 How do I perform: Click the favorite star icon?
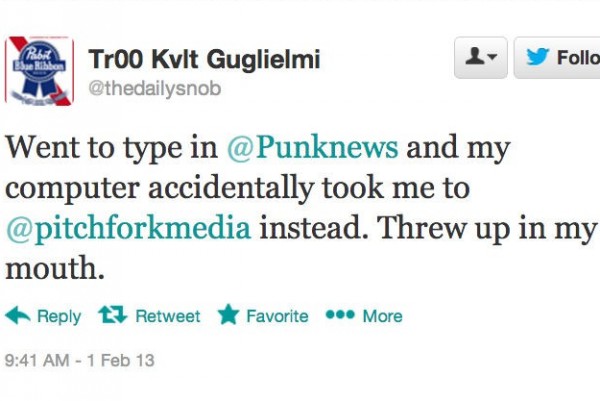[228, 316]
